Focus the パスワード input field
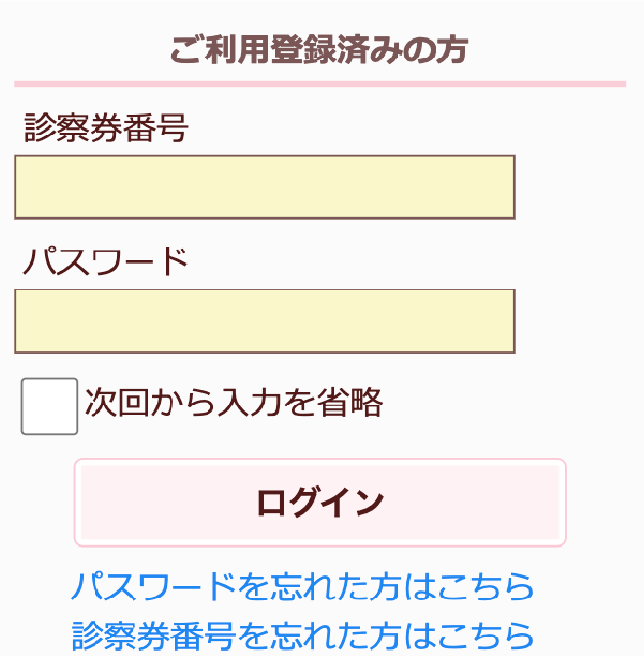644x656 pixels. click(x=264, y=321)
